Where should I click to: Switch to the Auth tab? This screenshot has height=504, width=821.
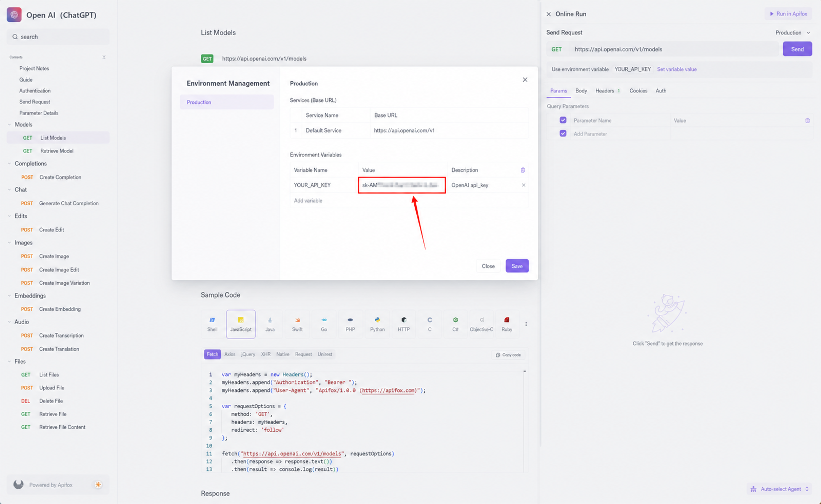661,91
